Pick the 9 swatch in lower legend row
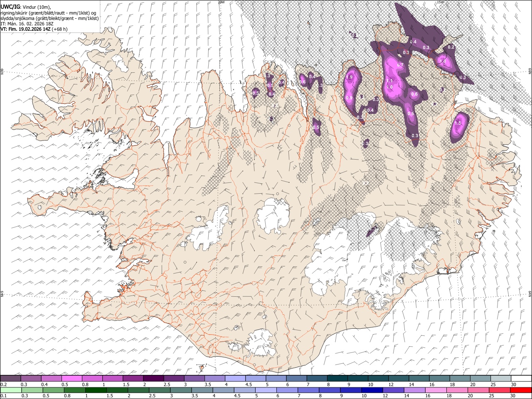 (351, 390)
